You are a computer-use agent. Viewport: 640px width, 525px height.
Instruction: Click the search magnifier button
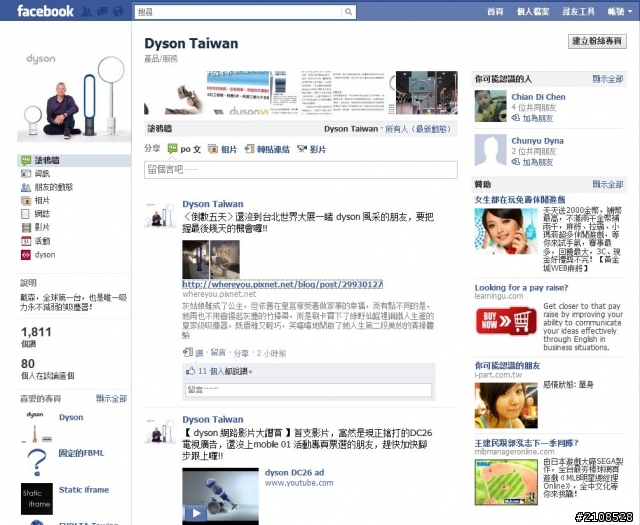coord(348,12)
